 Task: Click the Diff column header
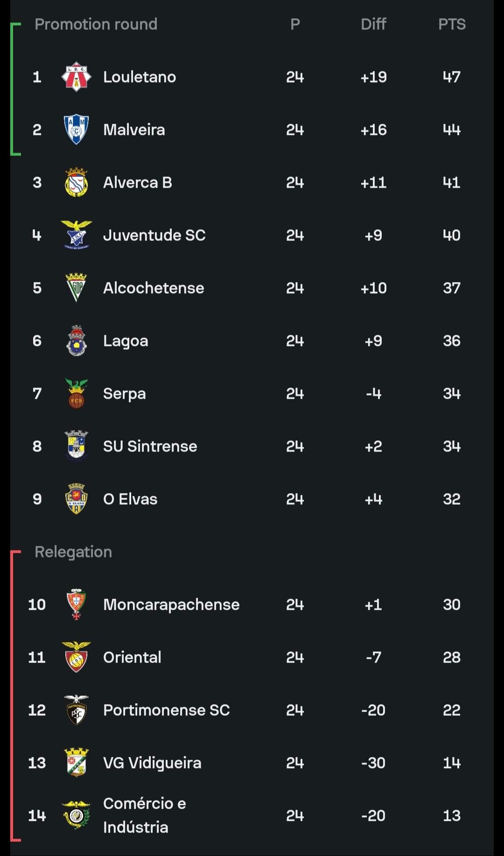(373, 24)
